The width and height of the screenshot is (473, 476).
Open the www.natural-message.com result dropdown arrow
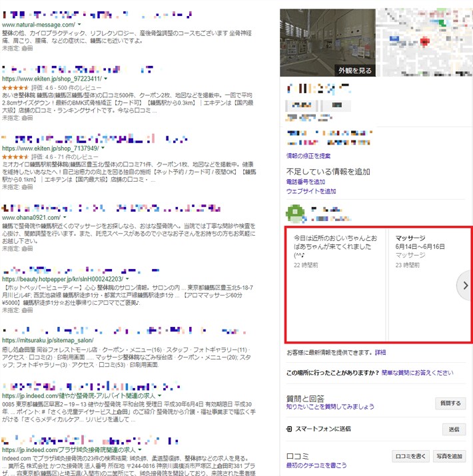tap(79, 24)
